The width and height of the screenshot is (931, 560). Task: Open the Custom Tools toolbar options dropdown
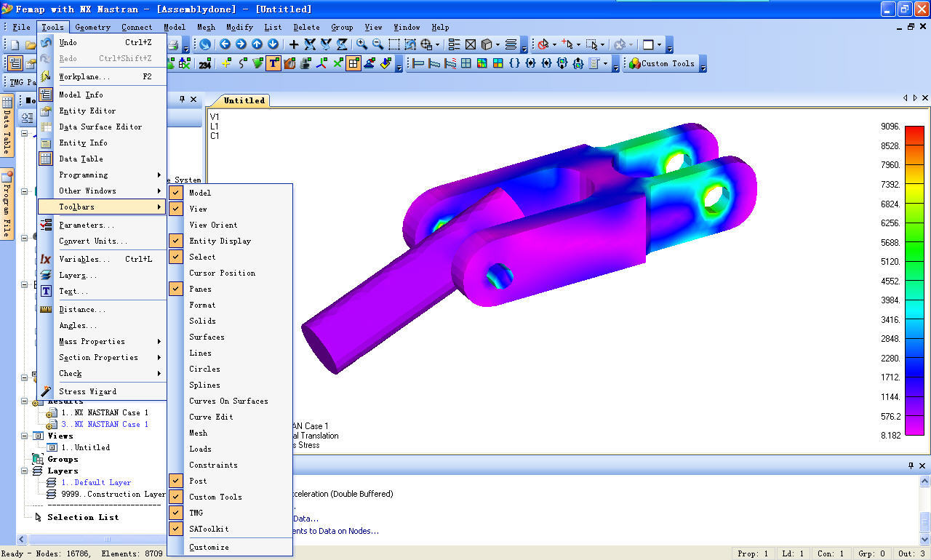702,64
